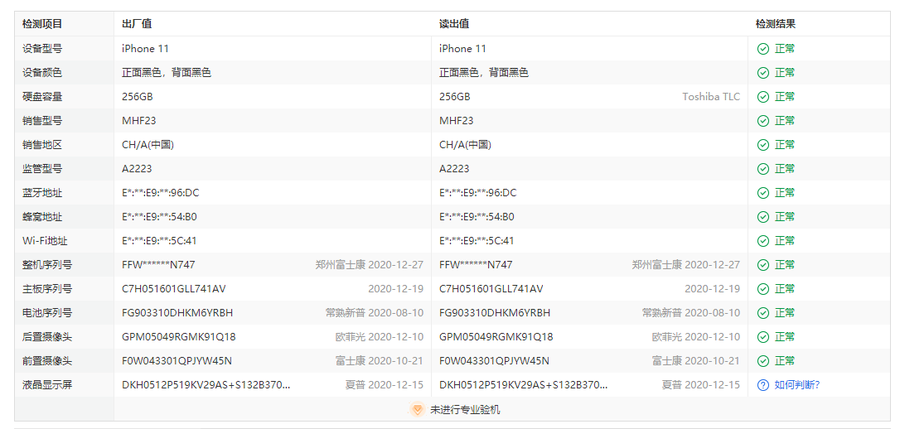Click the Toshiba TLC note
This screenshot has height=429, width=900.
[x=711, y=97]
